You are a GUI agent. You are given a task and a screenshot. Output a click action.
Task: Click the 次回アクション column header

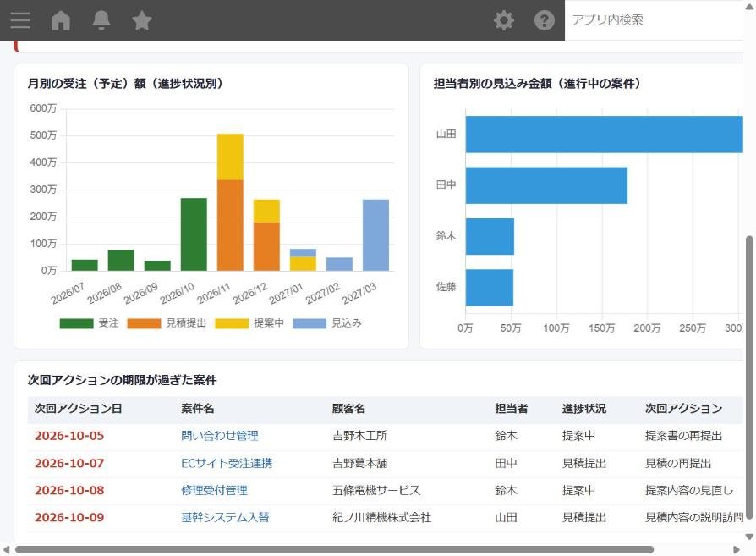[683, 409]
